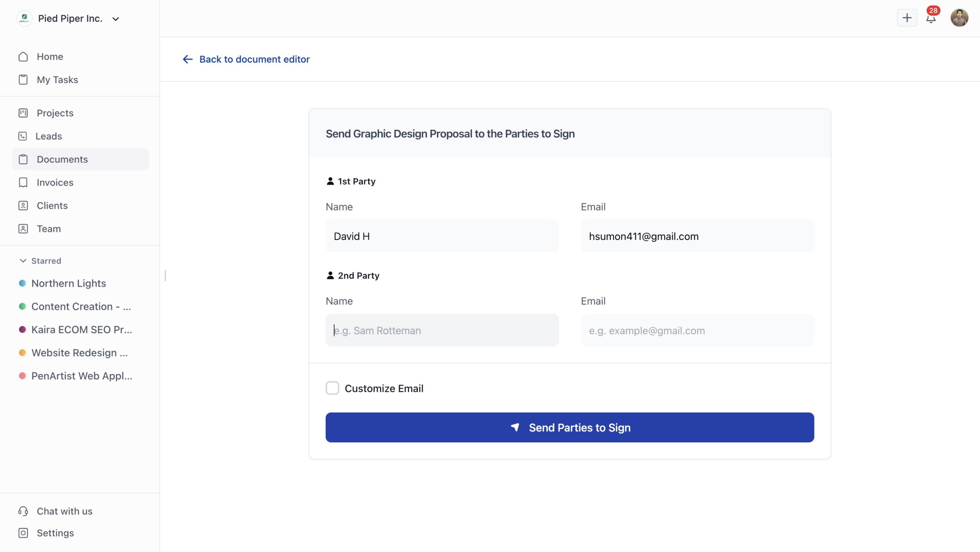
Task: Click Send Parties to Sign
Action: click(x=569, y=427)
